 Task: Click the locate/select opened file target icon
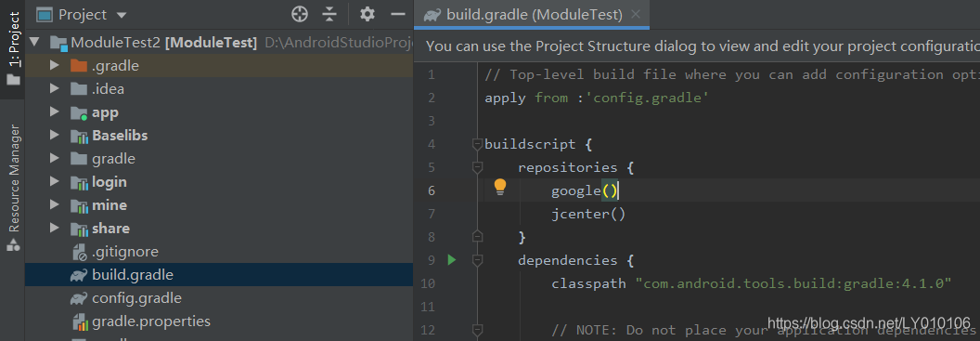[x=300, y=14]
